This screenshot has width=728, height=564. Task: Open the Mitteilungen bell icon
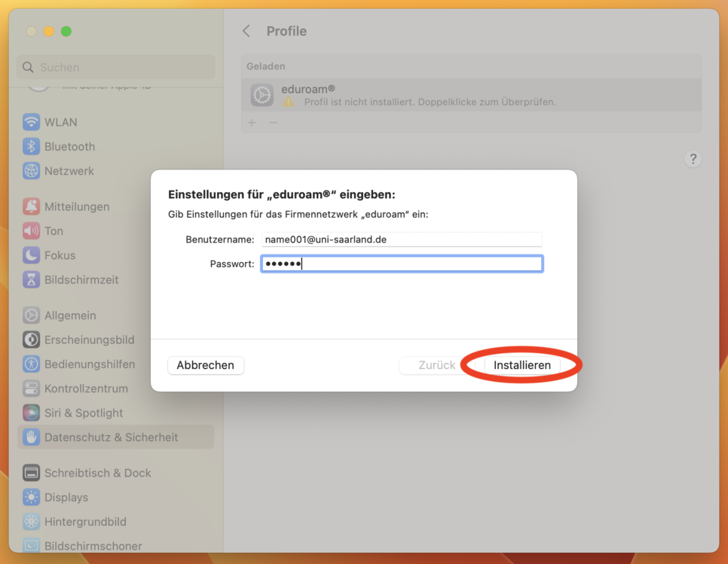tap(31, 206)
